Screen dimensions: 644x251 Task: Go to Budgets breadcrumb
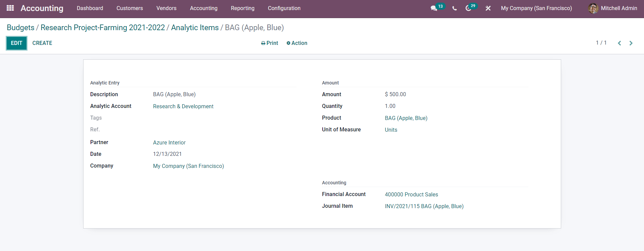coord(20,27)
